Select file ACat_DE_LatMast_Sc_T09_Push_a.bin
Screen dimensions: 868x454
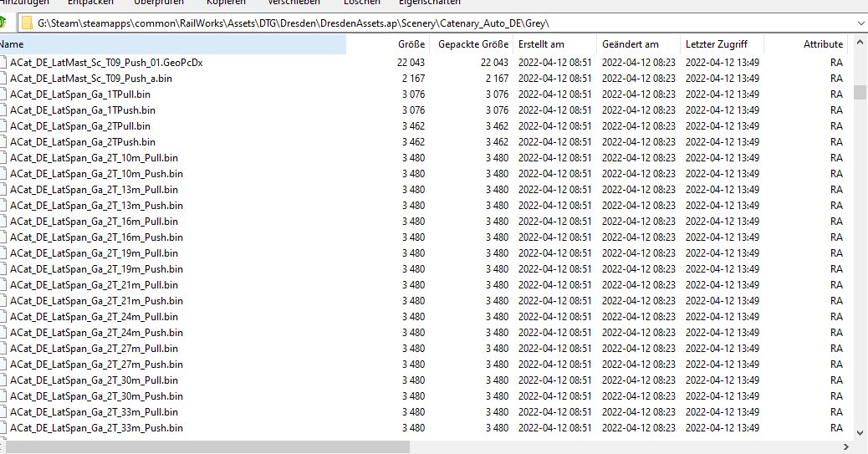pos(91,79)
